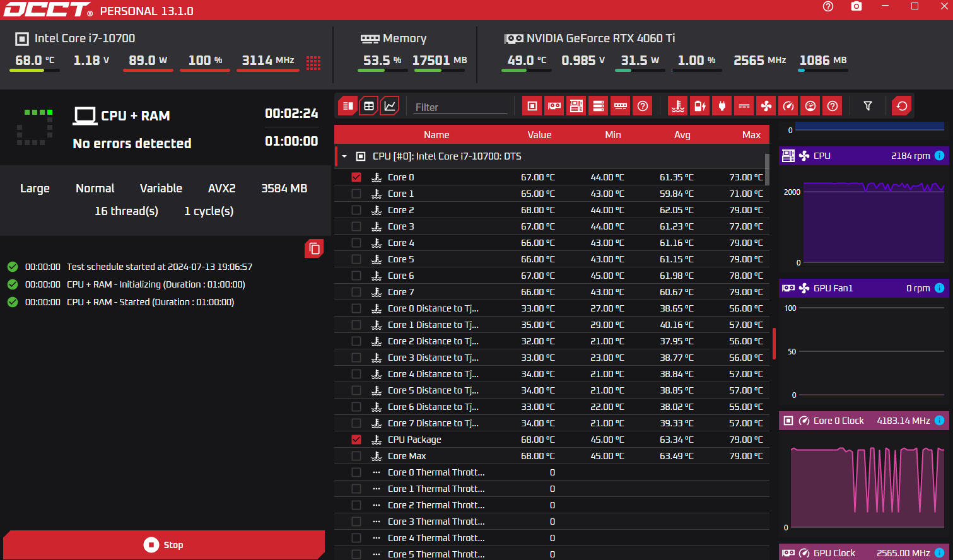Toggle the usage gauge filter icon
The width and height of the screenshot is (953, 560).
pyautogui.click(x=810, y=106)
